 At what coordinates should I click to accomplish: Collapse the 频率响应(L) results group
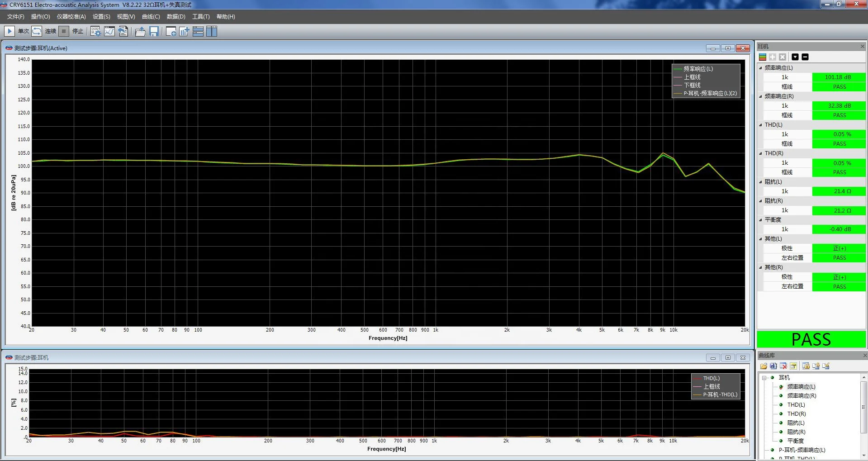760,68
